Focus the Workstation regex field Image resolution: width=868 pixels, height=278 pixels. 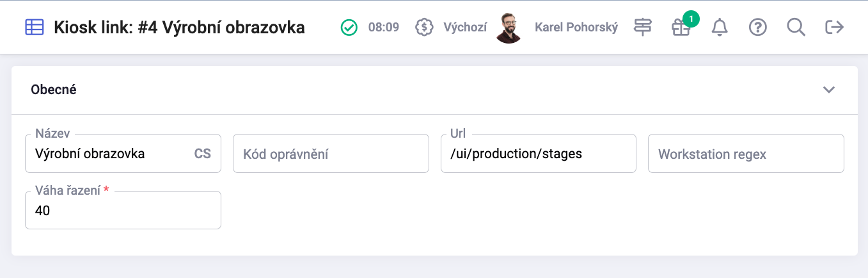point(746,153)
